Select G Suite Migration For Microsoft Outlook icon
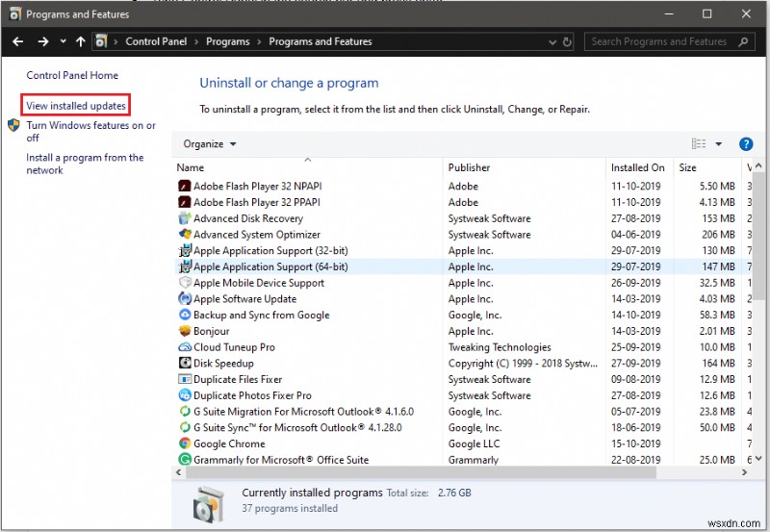This screenshot has width=770, height=532. point(185,412)
